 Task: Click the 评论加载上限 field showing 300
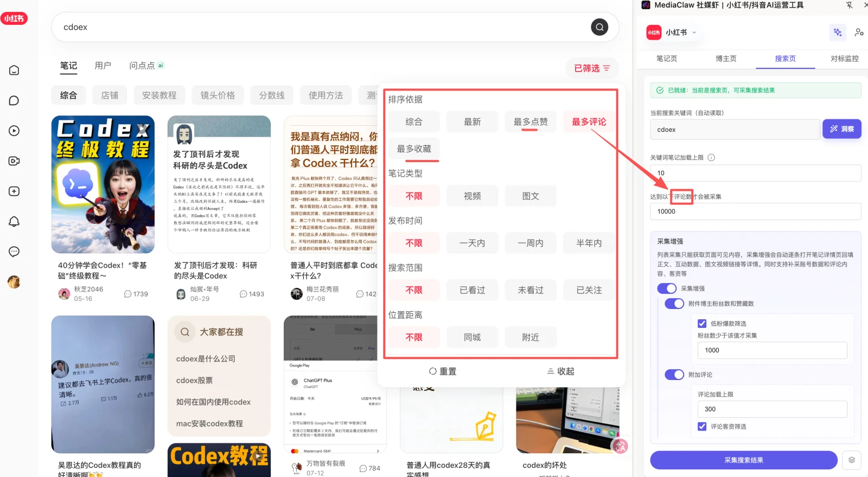tap(773, 409)
